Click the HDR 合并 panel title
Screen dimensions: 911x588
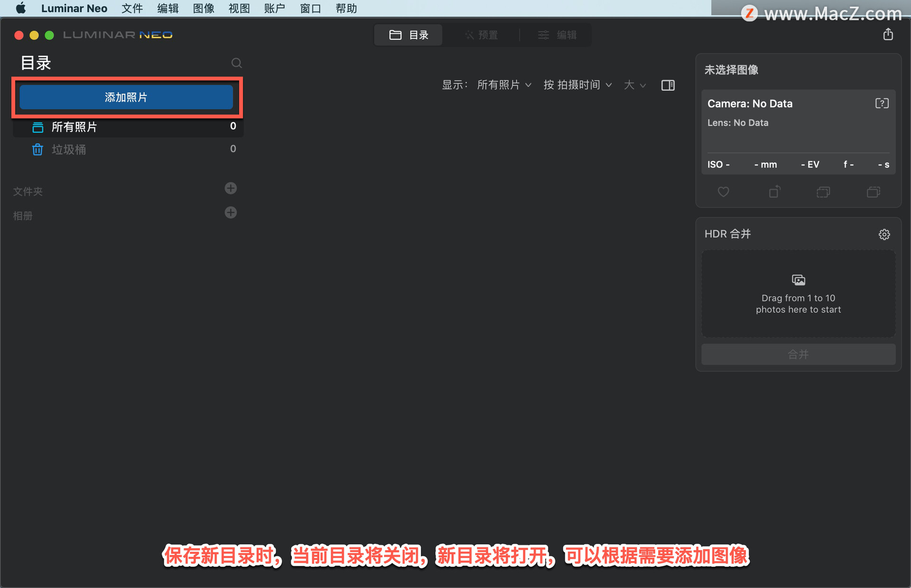tap(727, 234)
